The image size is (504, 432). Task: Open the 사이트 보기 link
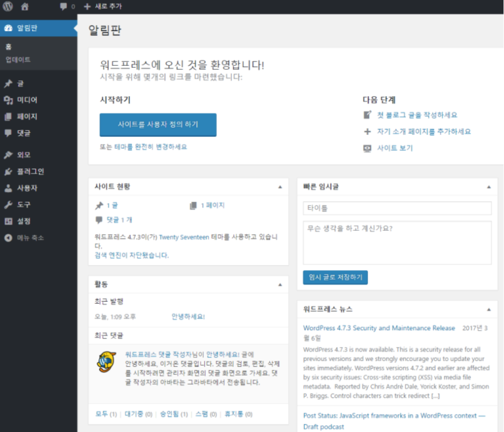pos(395,148)
